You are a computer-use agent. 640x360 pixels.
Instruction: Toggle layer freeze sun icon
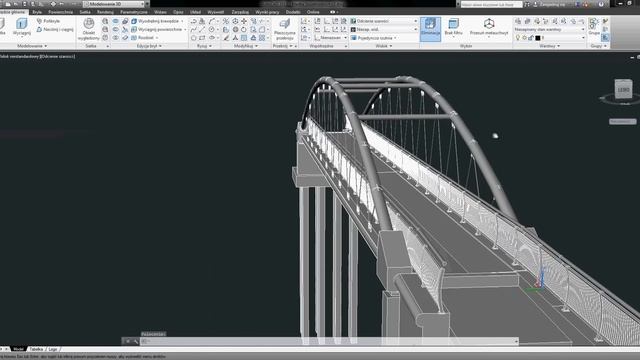pos(524,38)
